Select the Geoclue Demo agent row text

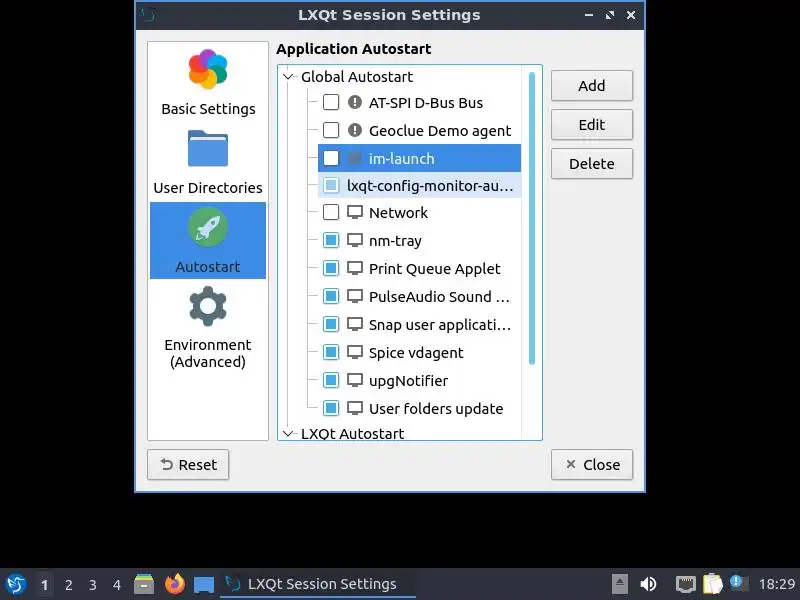tap(440, 131)
